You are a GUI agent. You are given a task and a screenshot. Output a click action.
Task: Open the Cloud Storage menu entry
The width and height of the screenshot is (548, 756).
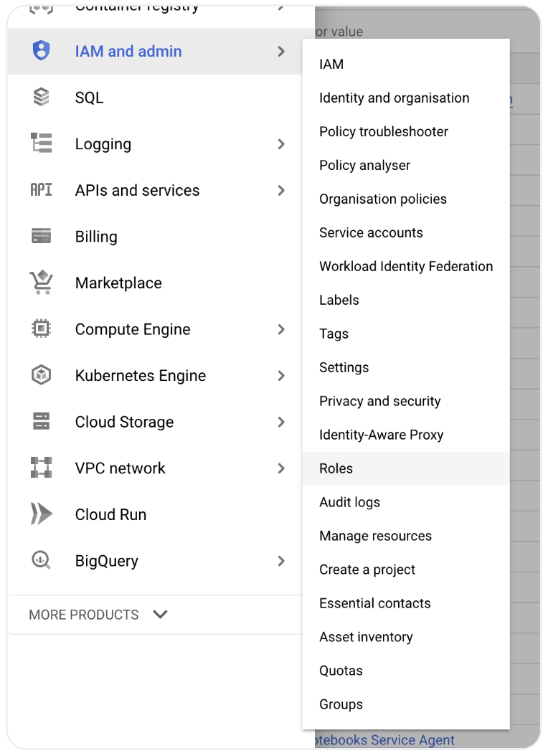(155, 422)
